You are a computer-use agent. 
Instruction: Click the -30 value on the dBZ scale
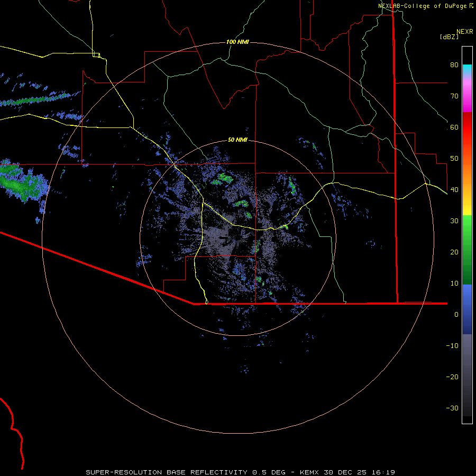pos(452,408)
